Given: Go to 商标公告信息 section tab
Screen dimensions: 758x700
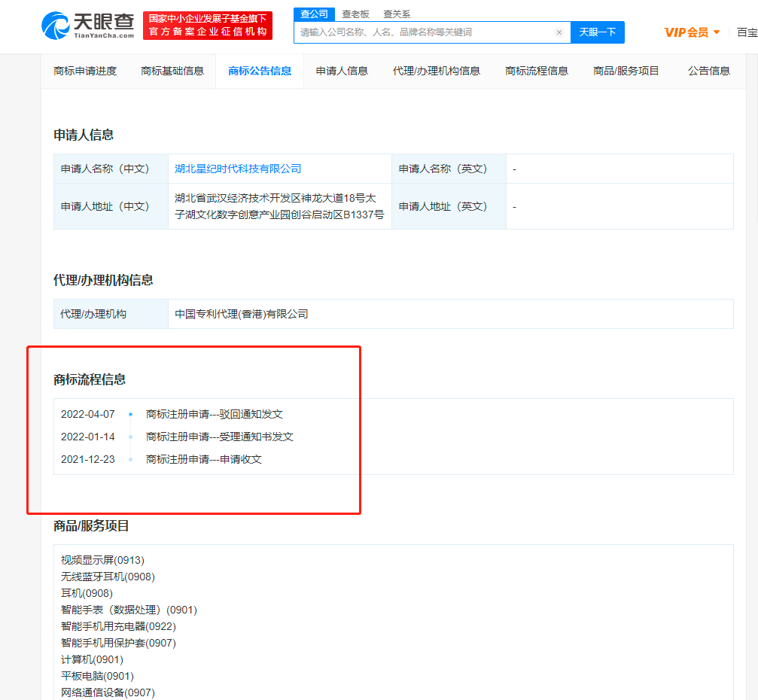Looking at the screenshot, I should (x=260, y=71).
